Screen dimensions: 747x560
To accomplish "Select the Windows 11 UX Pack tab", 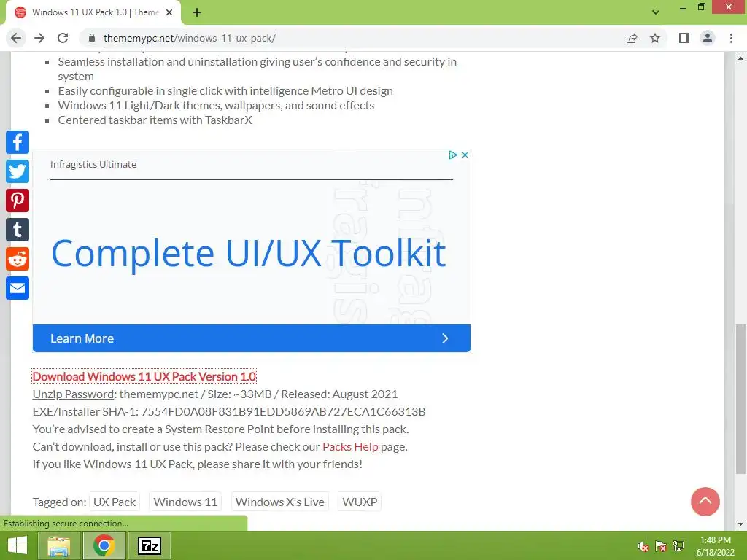I will [x=94, y=13].
